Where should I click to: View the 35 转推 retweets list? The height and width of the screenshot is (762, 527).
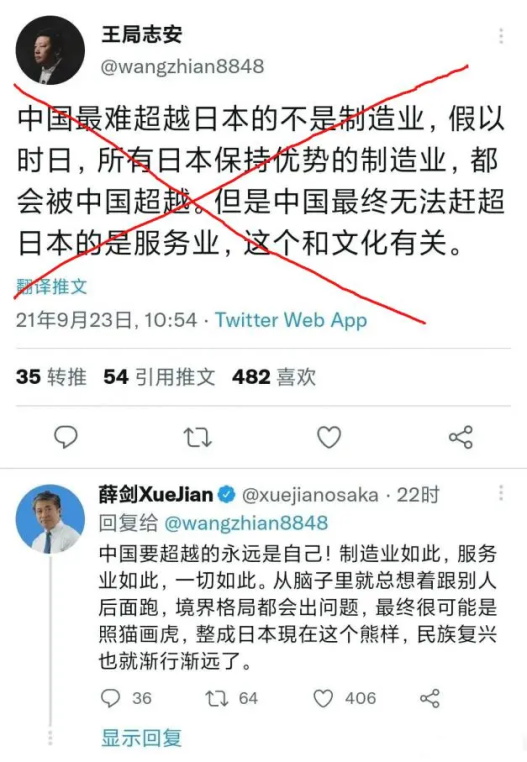(x=51, y=377)
